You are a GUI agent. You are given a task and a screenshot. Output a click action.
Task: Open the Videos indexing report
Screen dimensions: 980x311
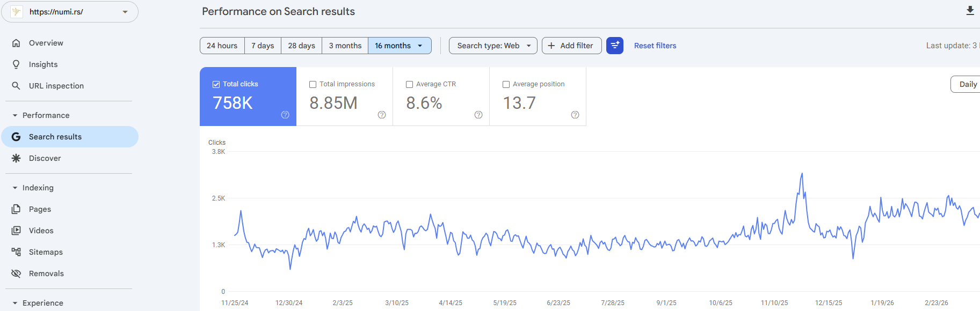(x=41, y=231)
